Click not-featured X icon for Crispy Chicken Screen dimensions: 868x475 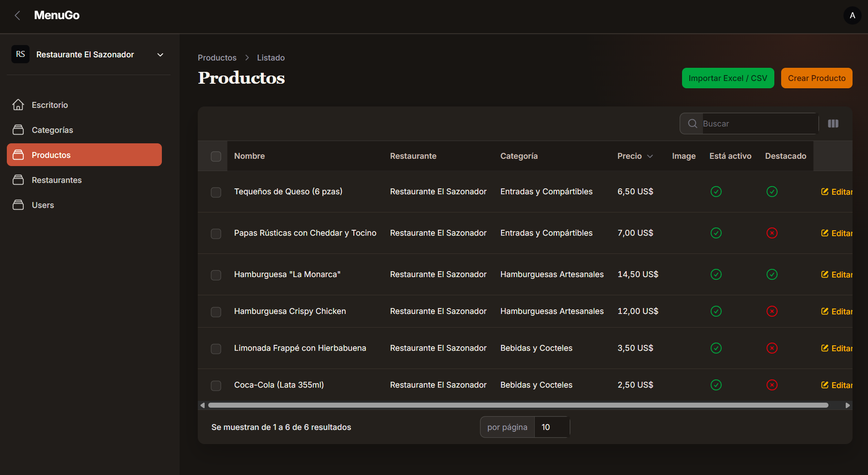772,311
